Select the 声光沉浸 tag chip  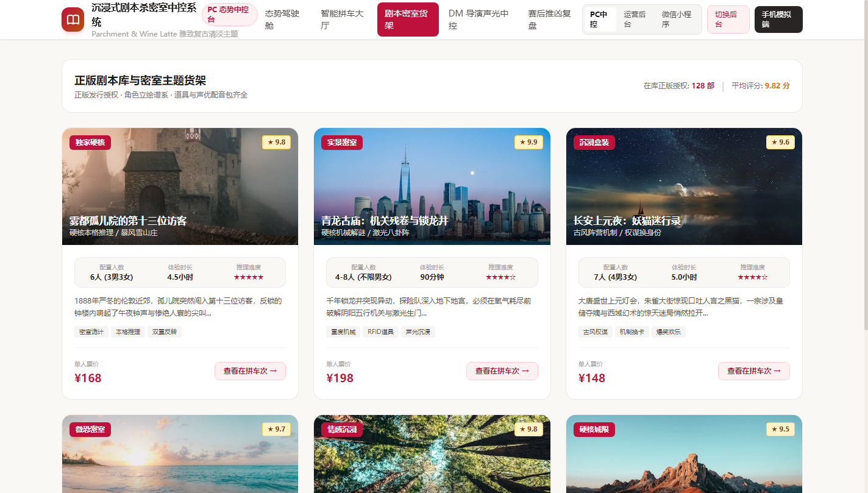pos(418,332)
